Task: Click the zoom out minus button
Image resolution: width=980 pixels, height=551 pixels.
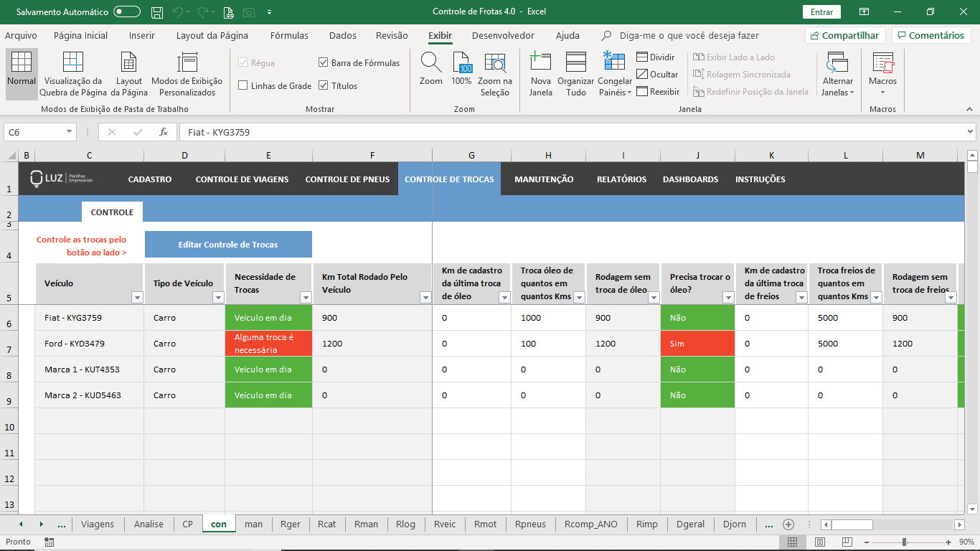Action: tap(867, 542)
